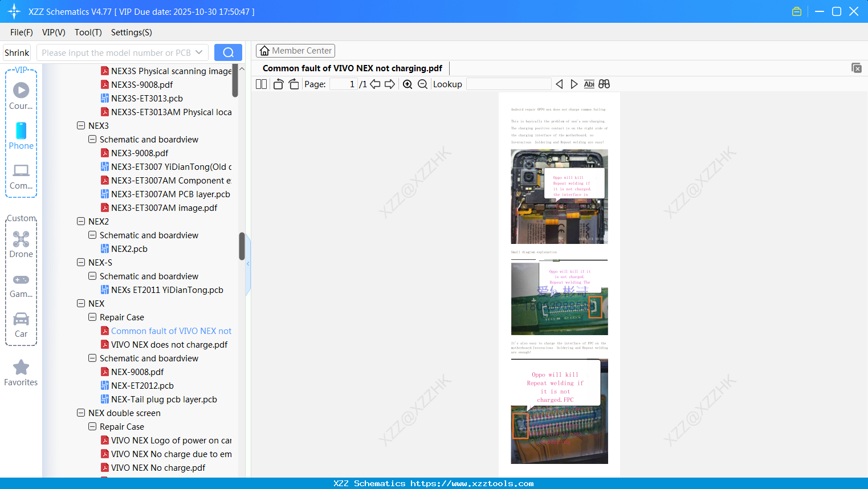Open the Tool(T) menu
Viewport: 868px width, 489px height.
click(x=88, y=32)
